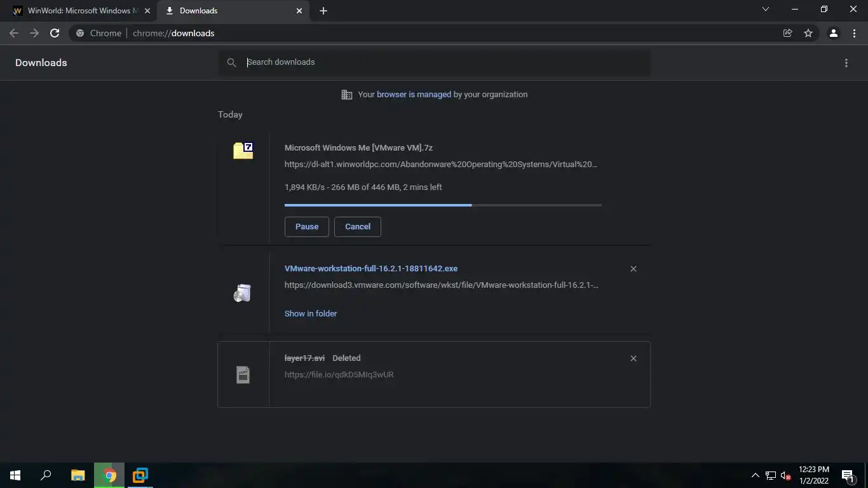Click the muted volume tray icon

pyautogui.click(x=786, y=475)
